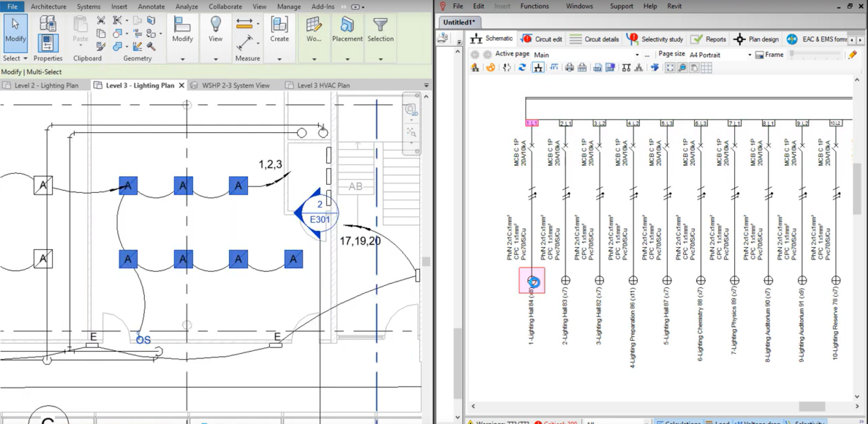Image resolution: width=868 pixels, height=424 pixels.
Task: Click the Join Geometry icon
Action: tap(117, 46)
